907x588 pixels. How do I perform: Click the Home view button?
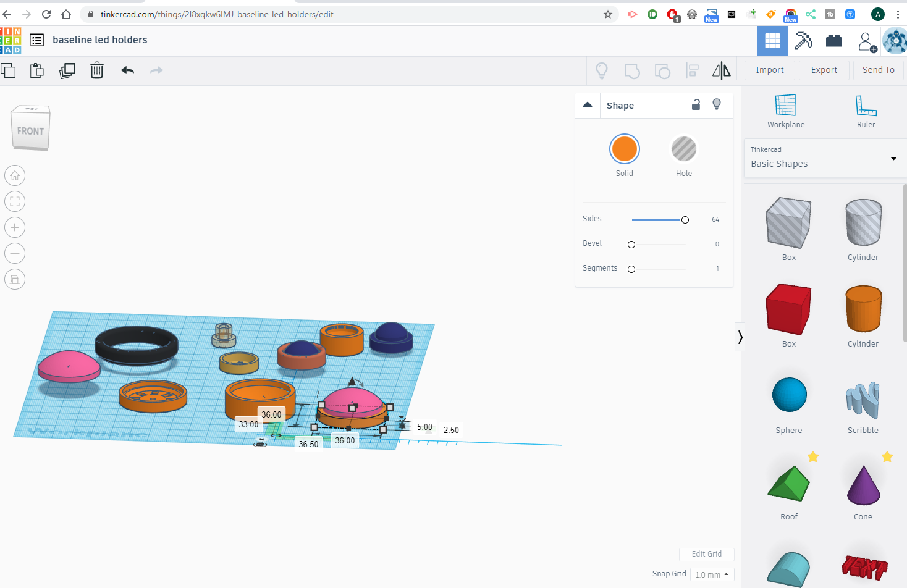point(15,175)
